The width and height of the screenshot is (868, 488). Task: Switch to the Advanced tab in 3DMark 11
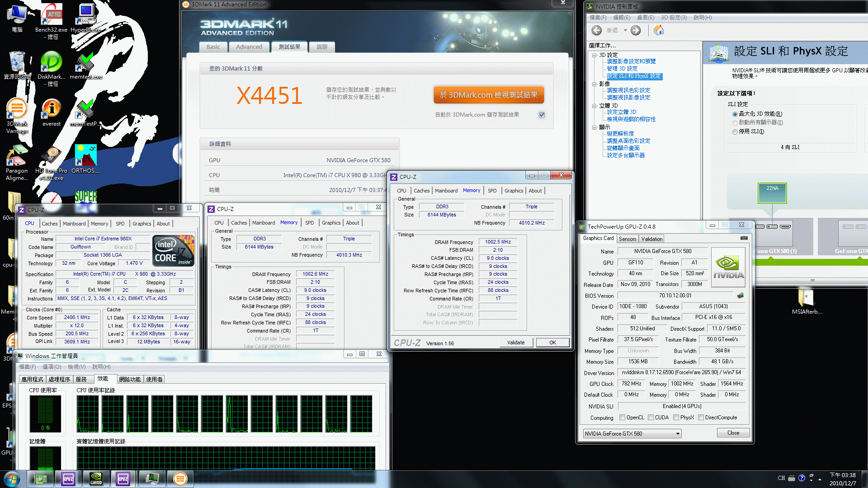[249, 47]
